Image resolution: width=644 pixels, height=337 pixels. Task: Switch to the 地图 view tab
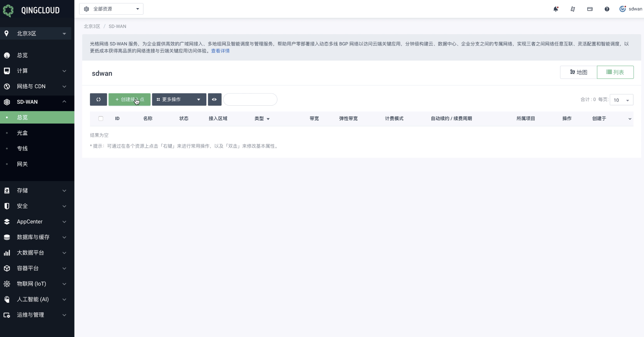pyautogui.click(x=579, y=72)
